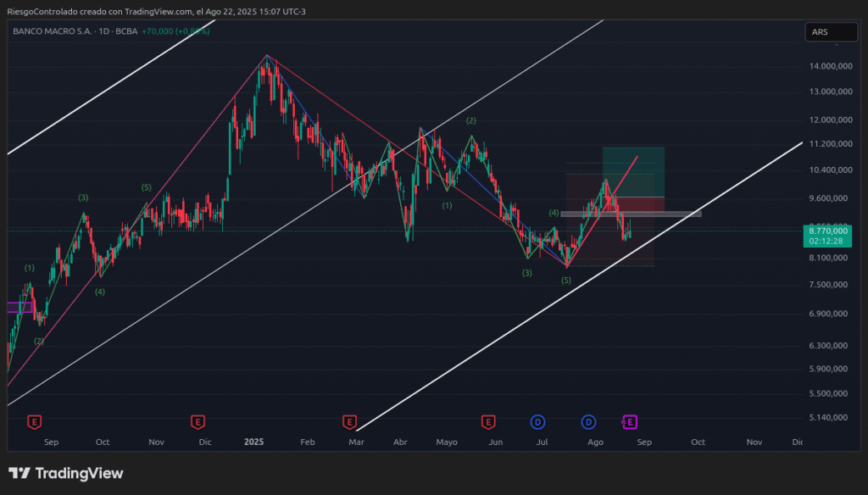Click the earnings E marker near Dic

[x=198, y=421]
